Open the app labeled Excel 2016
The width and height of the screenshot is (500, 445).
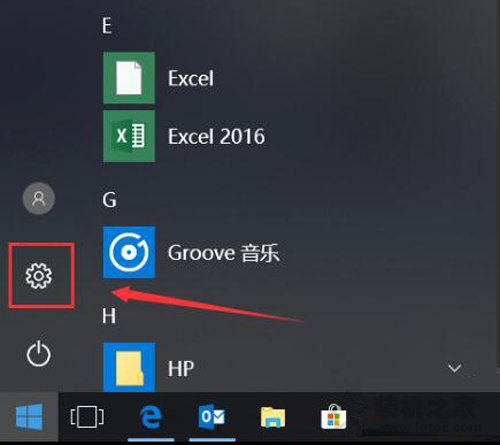[x=217, y=136]
